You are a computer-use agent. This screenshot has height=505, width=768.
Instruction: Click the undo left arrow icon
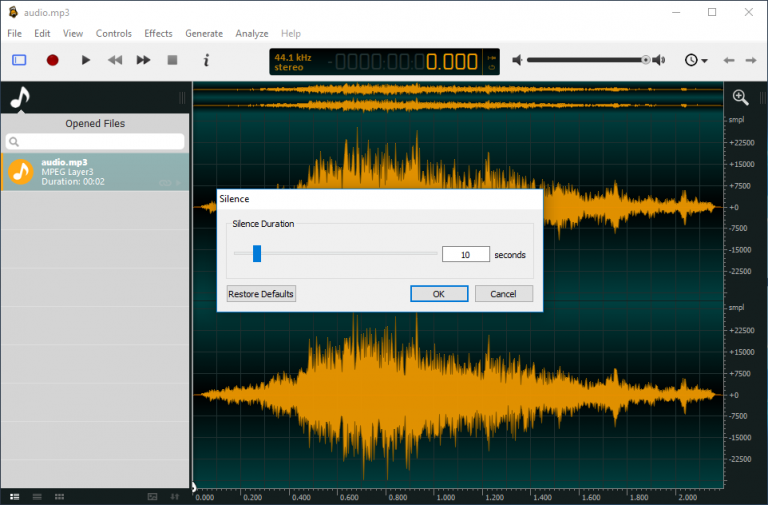point(729,60)
